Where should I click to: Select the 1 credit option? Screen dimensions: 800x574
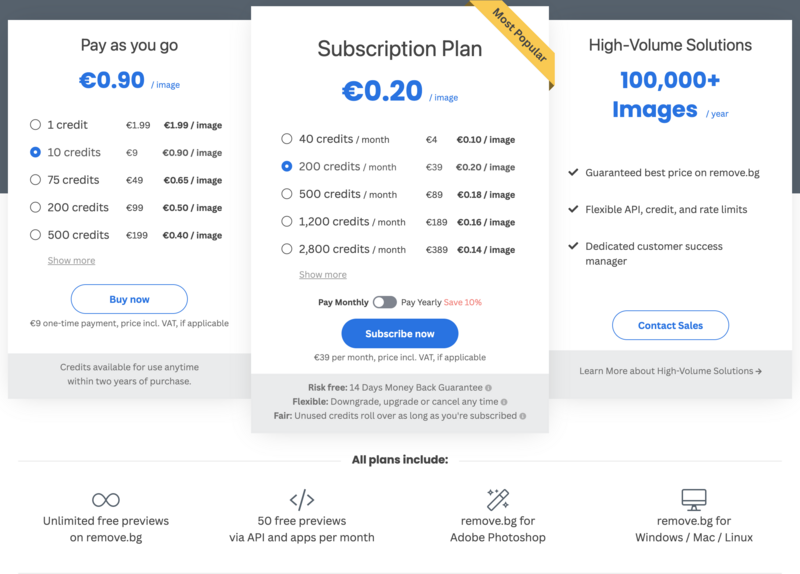tap(36, 125)
